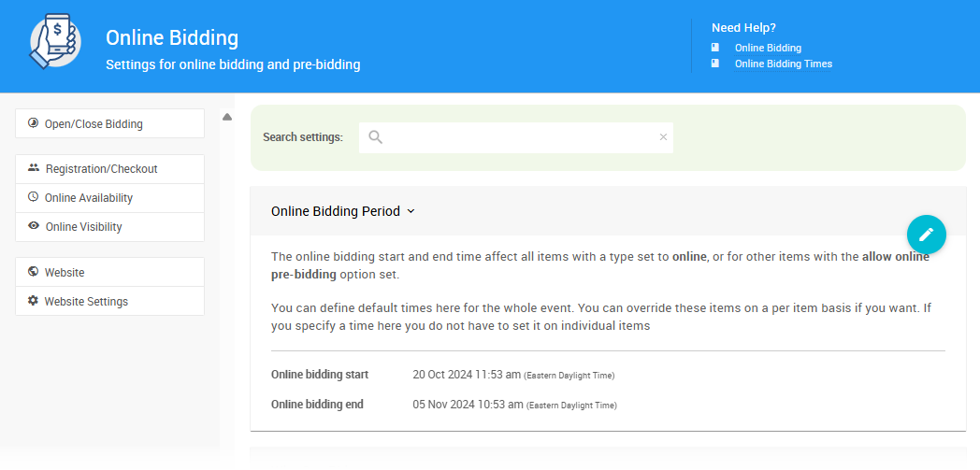Click the Website globe icon
Screen dimensions: 980x470
34,272
